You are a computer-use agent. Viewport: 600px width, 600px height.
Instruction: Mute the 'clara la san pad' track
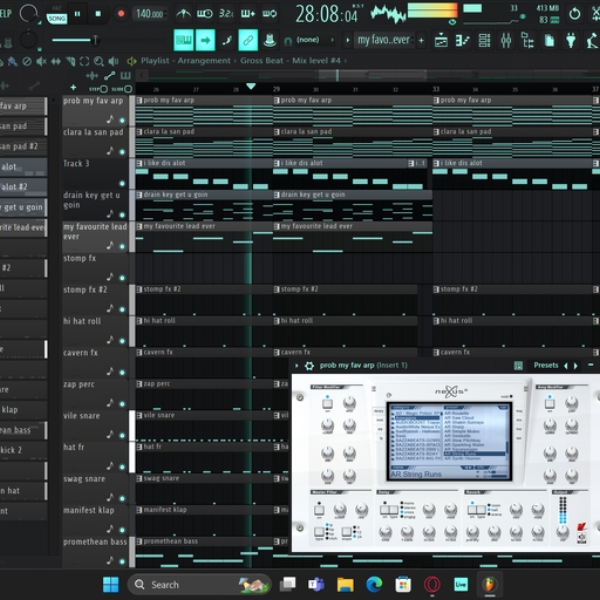(122, 152)
